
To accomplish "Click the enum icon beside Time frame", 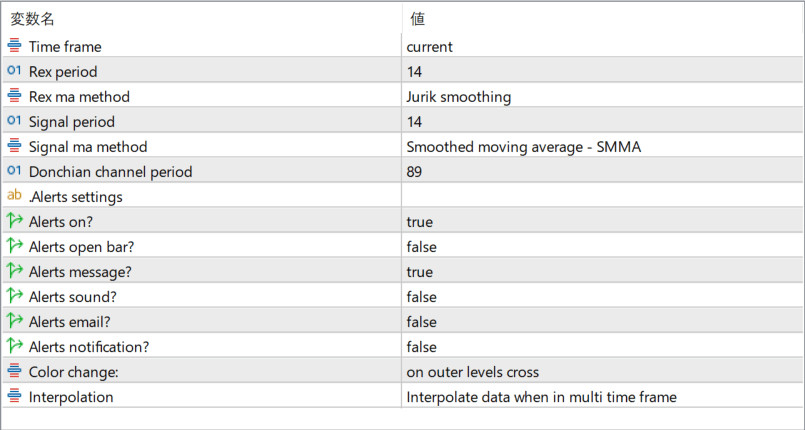I will click(x=14, y=46).
